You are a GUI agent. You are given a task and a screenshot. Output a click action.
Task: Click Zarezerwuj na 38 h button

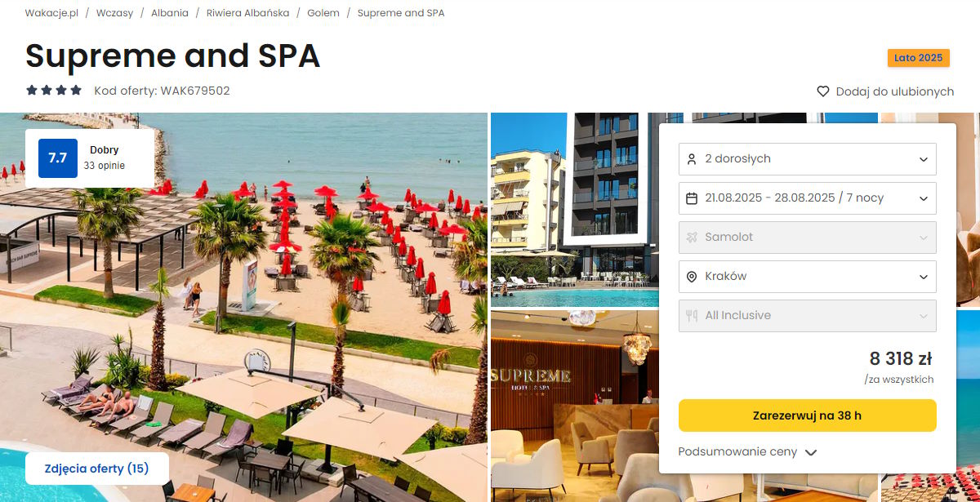(x=808, y=415)
